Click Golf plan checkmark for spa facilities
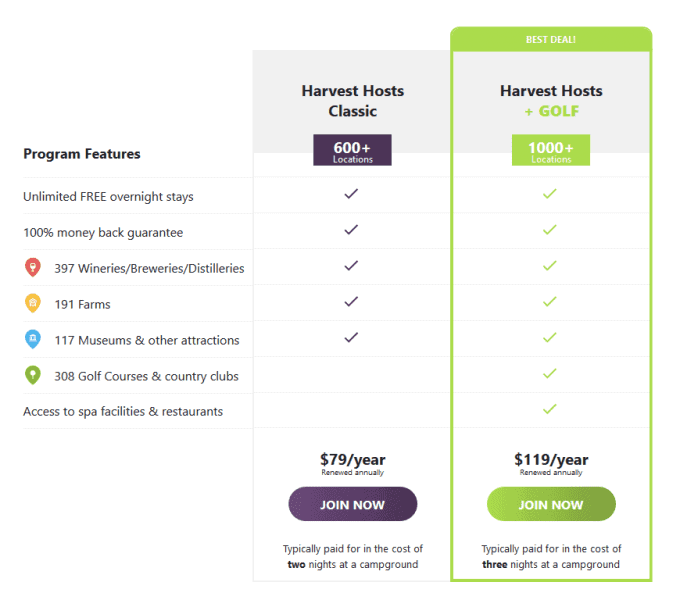 point(550,409)
